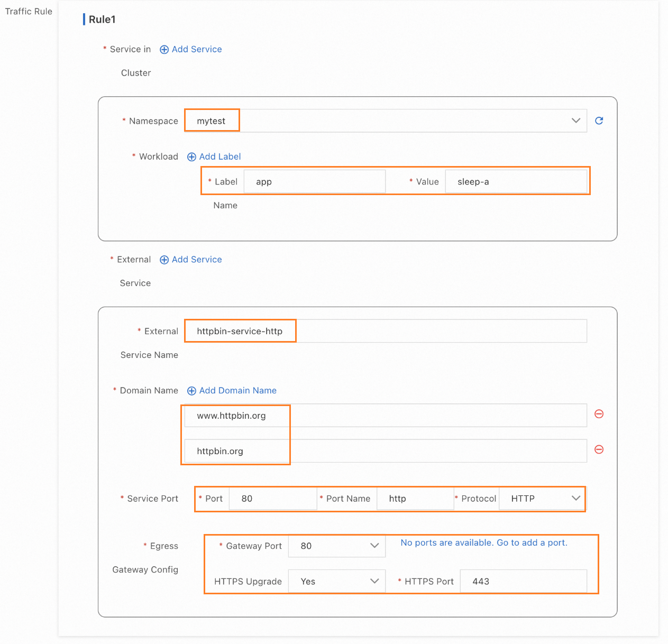Expand the Protocol dropdown set to HTTP

[x=542, y=499]
